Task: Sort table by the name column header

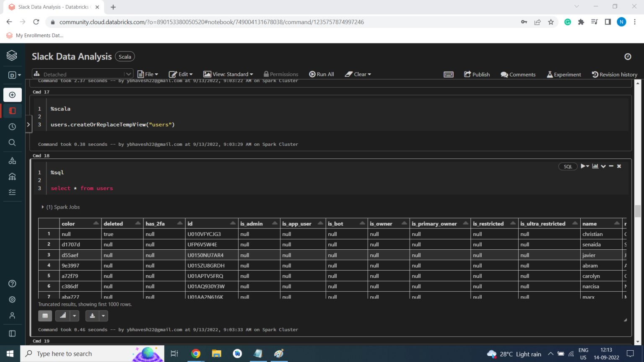Action: tap(589, 224)
